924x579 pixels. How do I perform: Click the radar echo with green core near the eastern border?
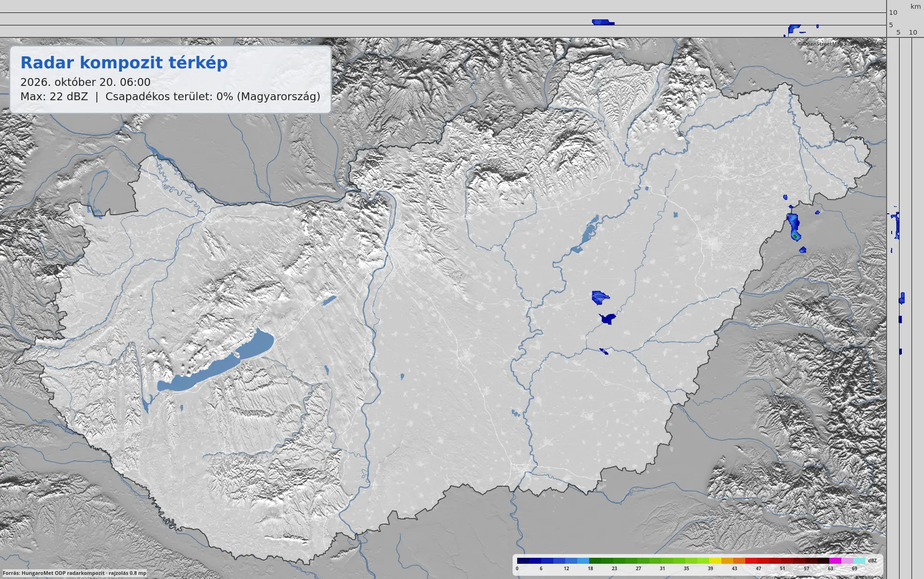click(794, 227)
